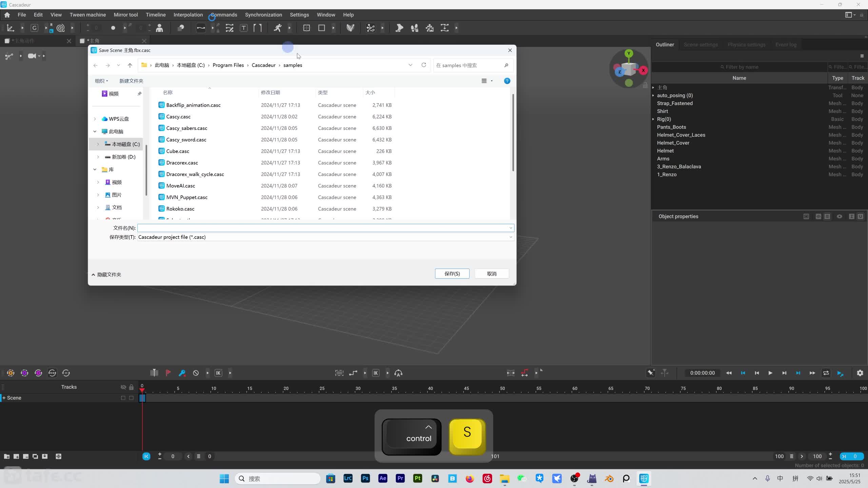Open the Tween machine menu

click(87, 15)
